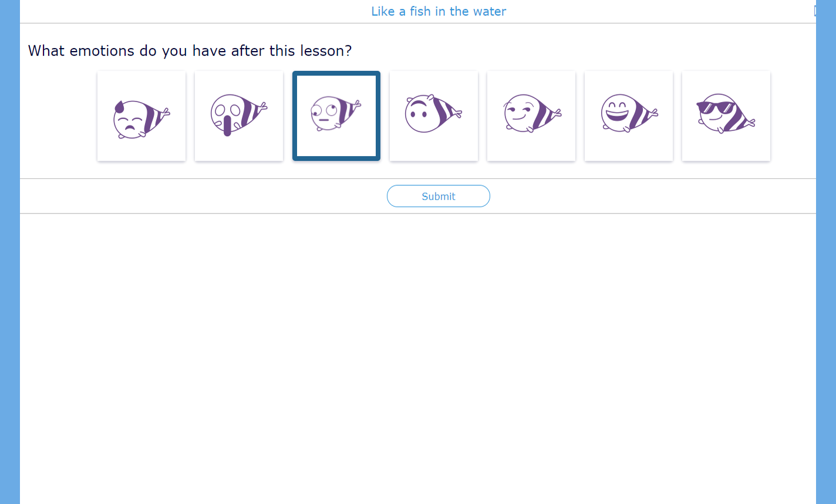The image size is (836, 504).
Task: Choose the smirking winking fish
Action: click(x=531, y=116)
